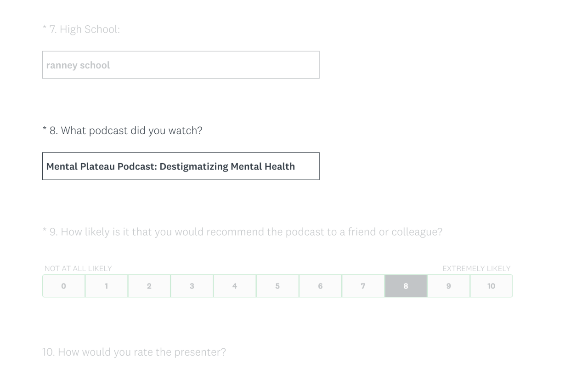Click the 'EXTREMELY LIKELY' scale label

[476, 268]
